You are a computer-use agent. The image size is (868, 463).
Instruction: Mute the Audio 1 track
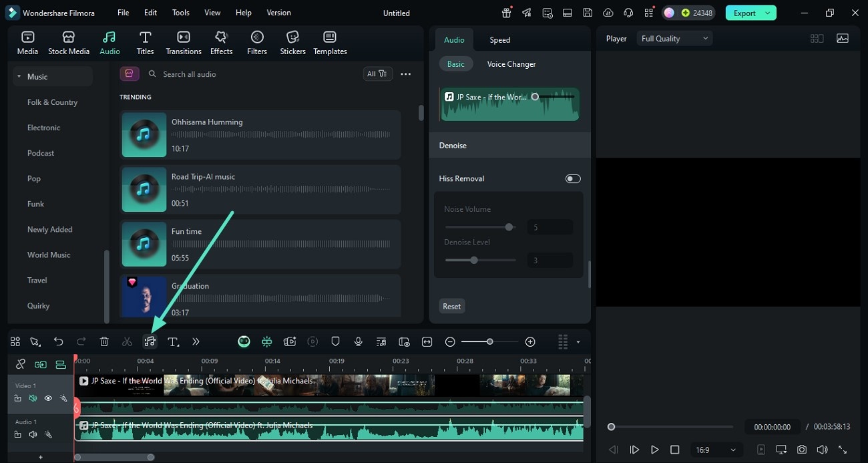point(33,434)
